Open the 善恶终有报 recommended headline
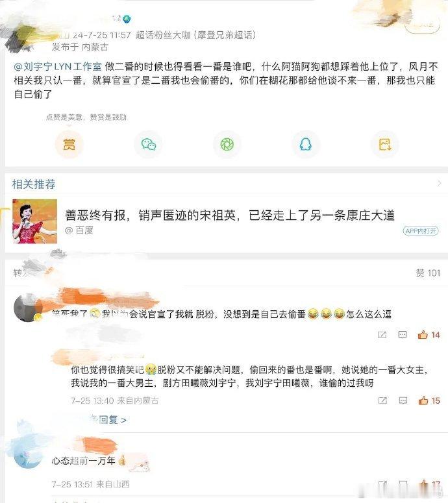This screenshot has width=448, height=503. (230, 215)
